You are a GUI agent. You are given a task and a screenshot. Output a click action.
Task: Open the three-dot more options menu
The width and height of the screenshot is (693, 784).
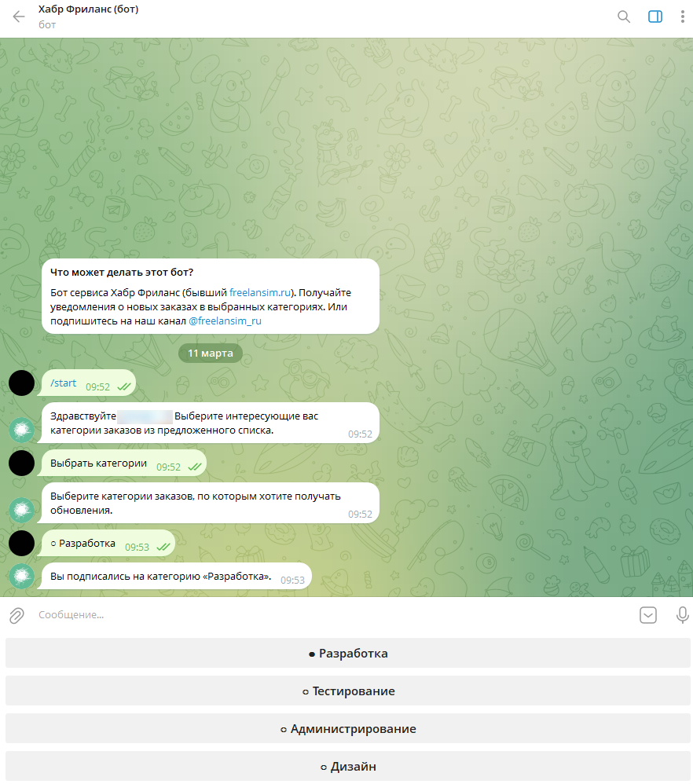pyautogui.click(x=683, y=16)
